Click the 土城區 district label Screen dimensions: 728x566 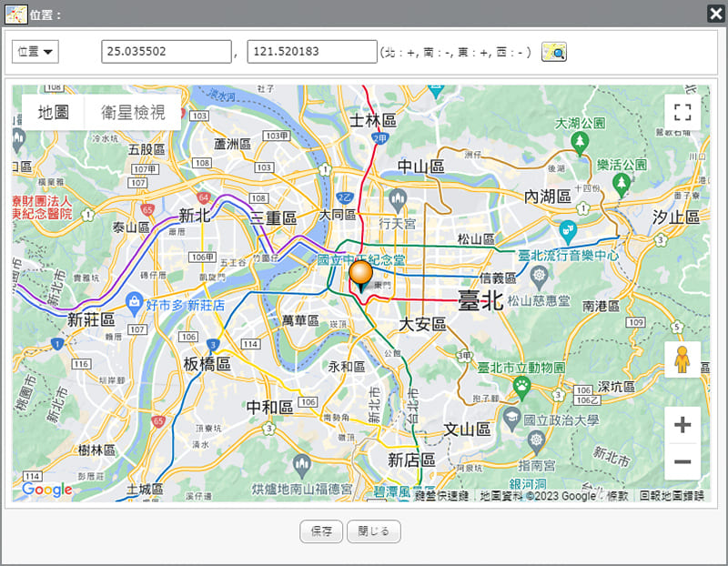[145, 489]
